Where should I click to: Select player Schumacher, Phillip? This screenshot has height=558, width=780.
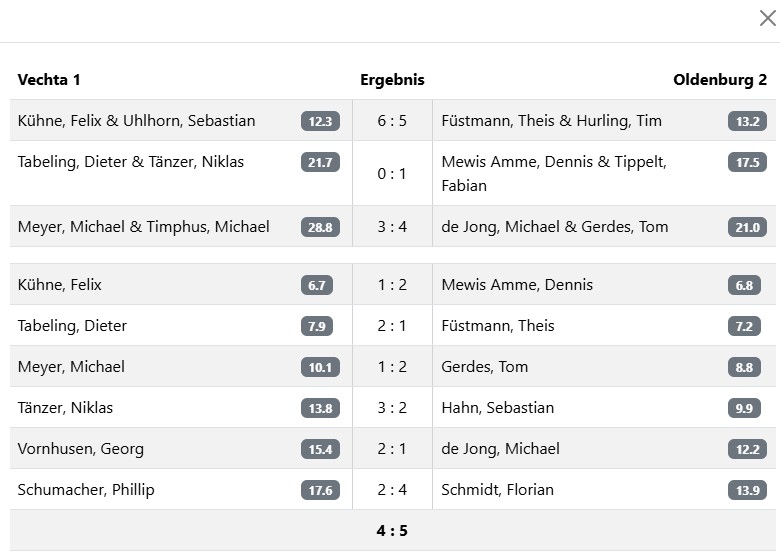[86, 490]
